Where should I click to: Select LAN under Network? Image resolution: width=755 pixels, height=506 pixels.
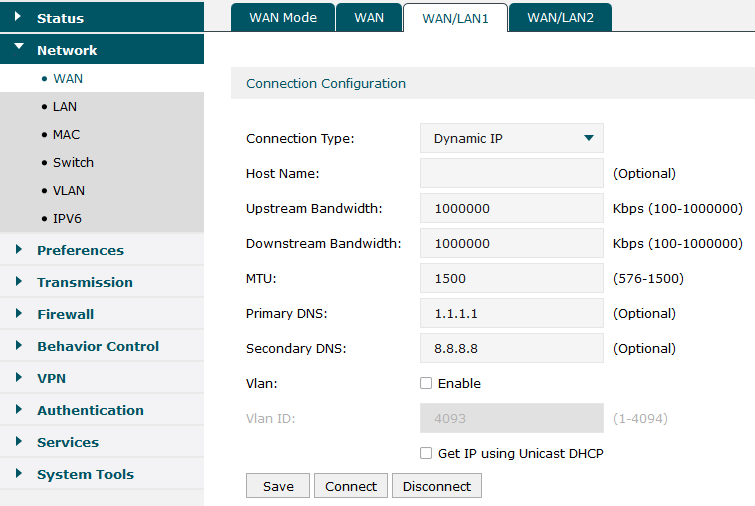coord(65,106)
